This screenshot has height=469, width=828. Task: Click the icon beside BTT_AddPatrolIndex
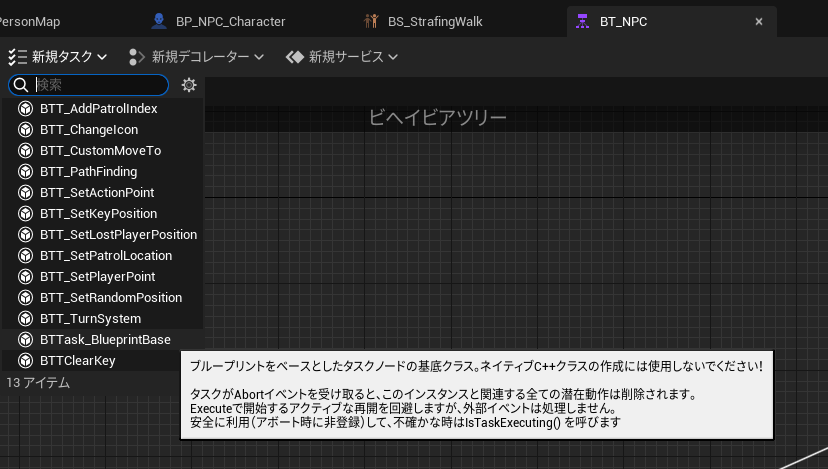tap(25, 108)
